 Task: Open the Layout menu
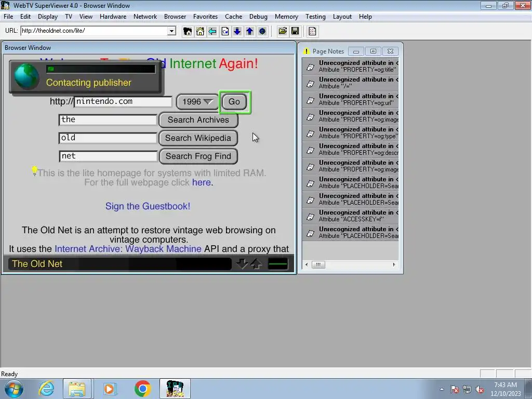[342, 17]
